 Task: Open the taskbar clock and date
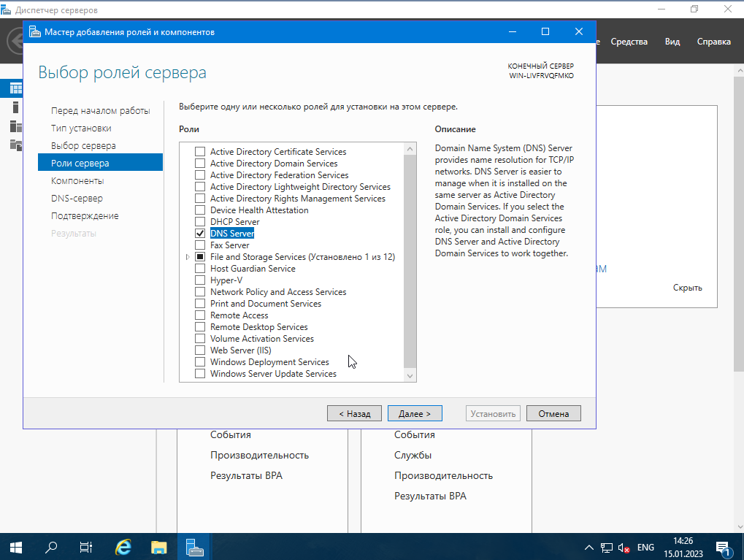click(683, 547)
